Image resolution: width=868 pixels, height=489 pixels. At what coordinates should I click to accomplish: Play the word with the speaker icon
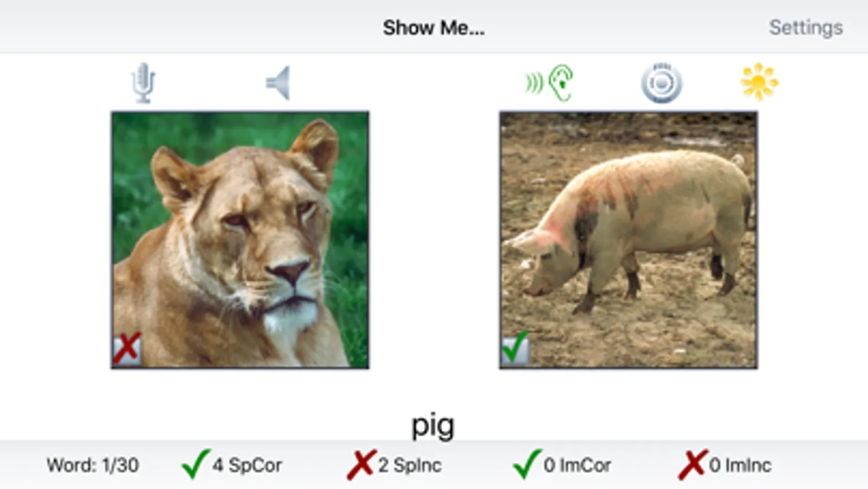click(x=278, y=83)
